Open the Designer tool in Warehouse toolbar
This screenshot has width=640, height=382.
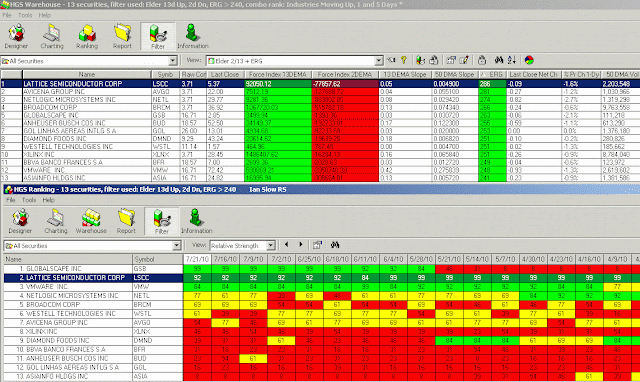[x=16, y=36]
